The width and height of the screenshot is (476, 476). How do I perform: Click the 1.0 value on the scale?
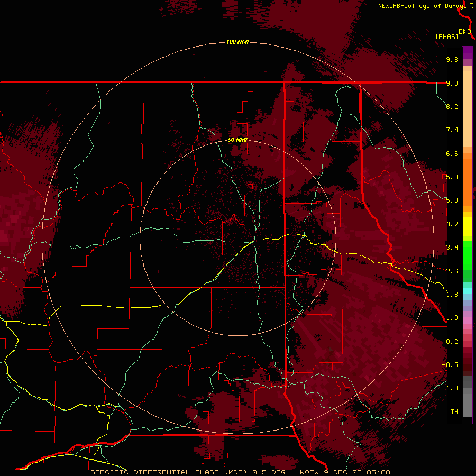pyautogui.click(x=452, y=318)
